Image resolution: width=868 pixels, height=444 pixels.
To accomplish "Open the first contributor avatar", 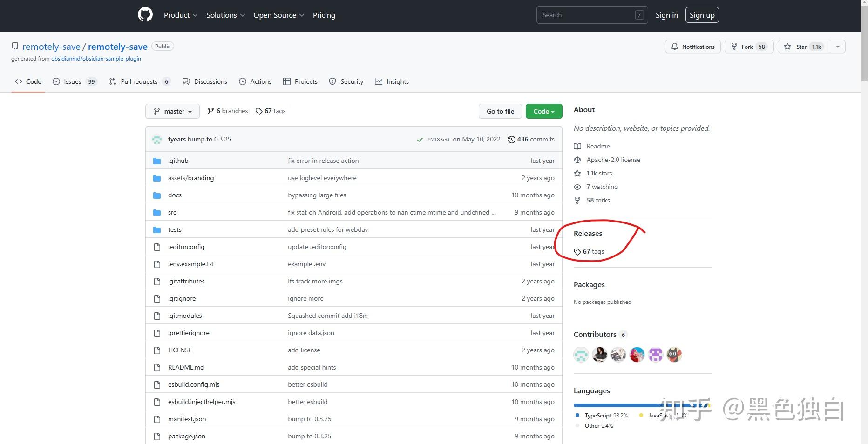I will (x=581, y=355).
